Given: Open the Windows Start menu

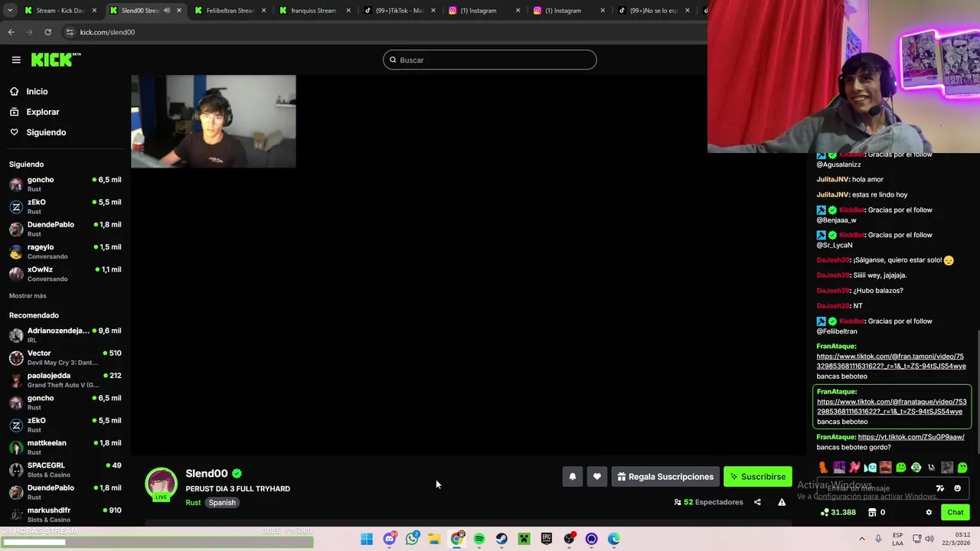Looking at the screenshot, I should coord(367,539).
